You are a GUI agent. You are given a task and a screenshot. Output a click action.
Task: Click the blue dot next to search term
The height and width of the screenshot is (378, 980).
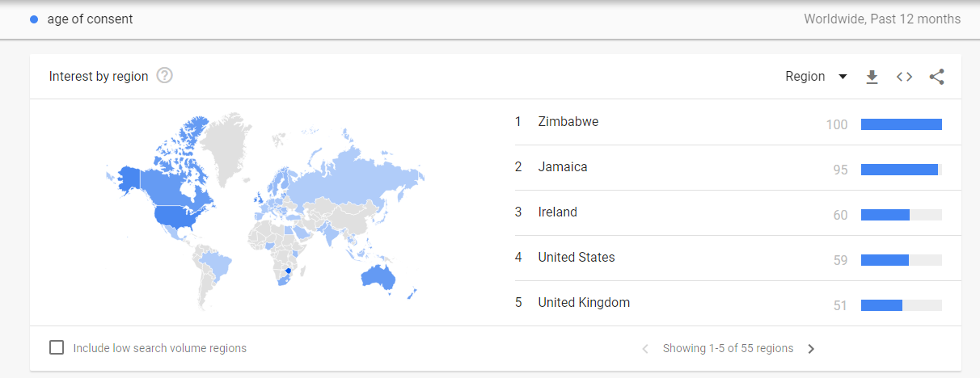(34, 19)
